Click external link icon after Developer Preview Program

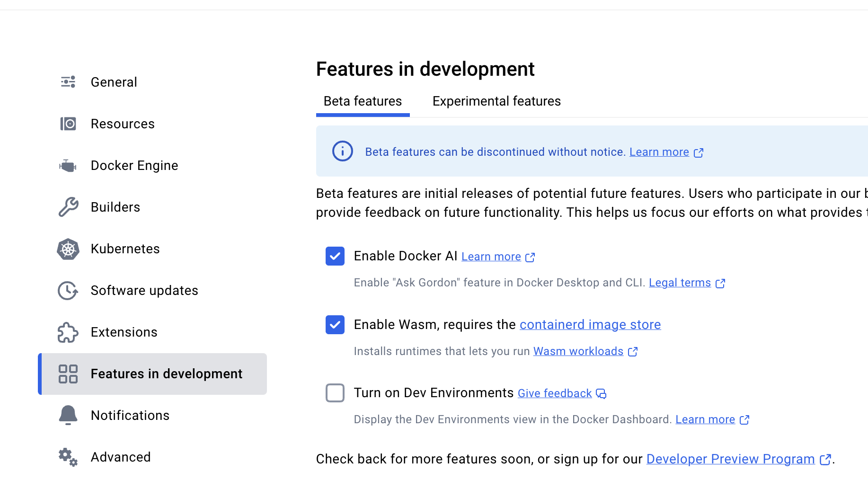(x=825, y=460)
